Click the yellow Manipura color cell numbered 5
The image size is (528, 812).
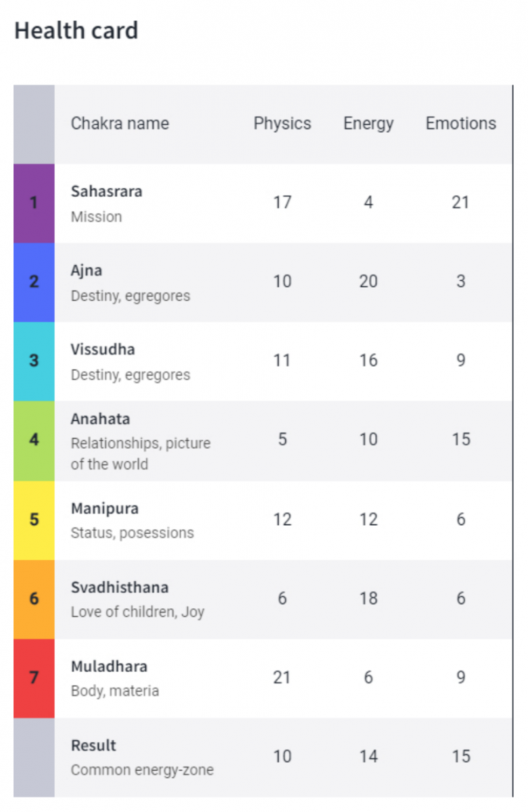[x=34, y=520]
